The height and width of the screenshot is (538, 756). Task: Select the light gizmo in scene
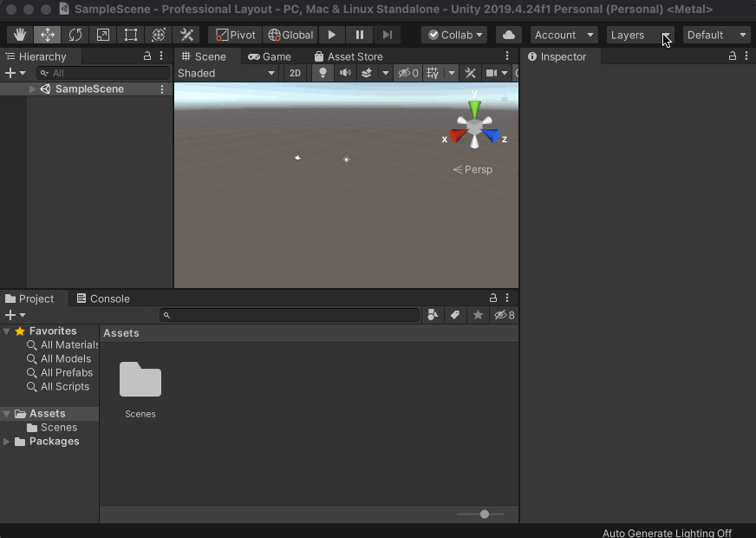tap(346, 160)
